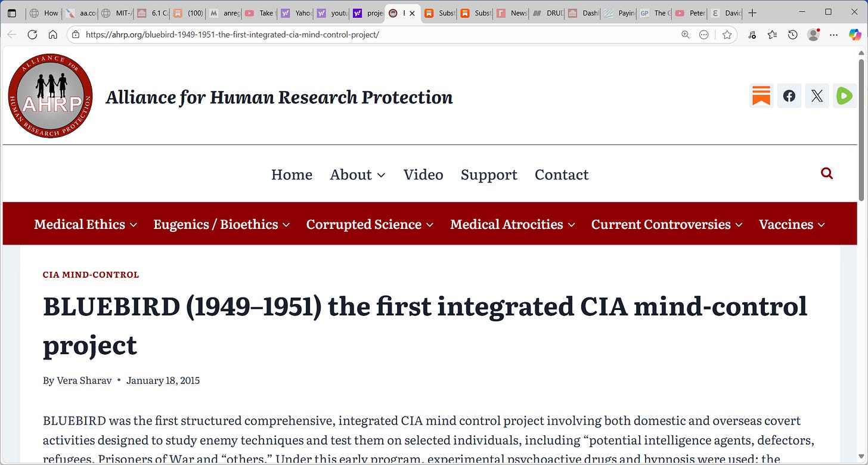This screenshot has height=465, width=868.
Task: Switch to the Yahoo browser tab
Action: (x=296, y=13)
